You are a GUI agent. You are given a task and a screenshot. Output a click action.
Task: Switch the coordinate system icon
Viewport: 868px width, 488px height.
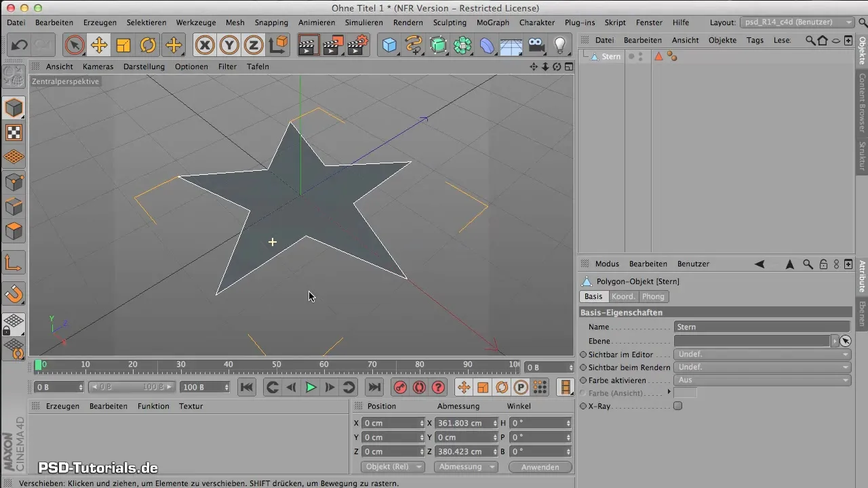(x=278, y=45)
